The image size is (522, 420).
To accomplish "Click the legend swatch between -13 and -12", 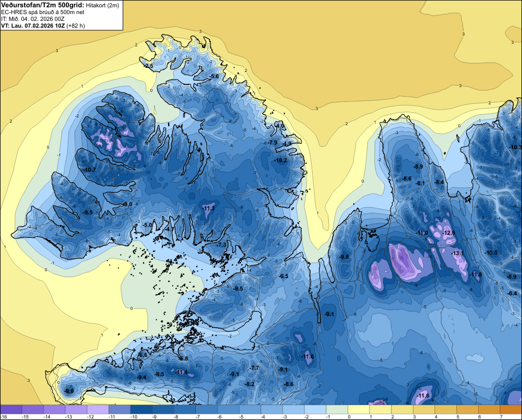I will 76,409.
